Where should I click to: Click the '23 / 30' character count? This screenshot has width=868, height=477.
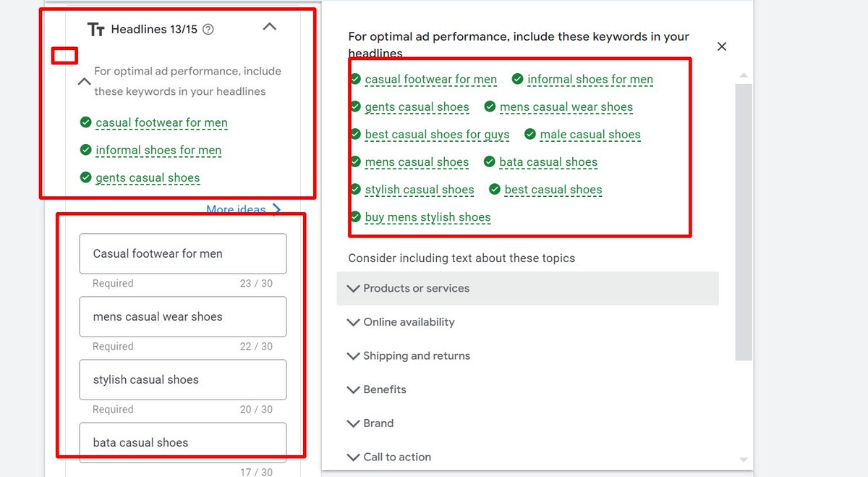[x=256, y=283]
